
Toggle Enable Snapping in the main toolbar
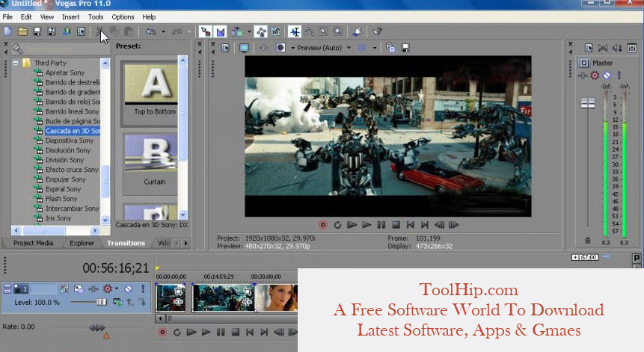(x=206, y=31)
